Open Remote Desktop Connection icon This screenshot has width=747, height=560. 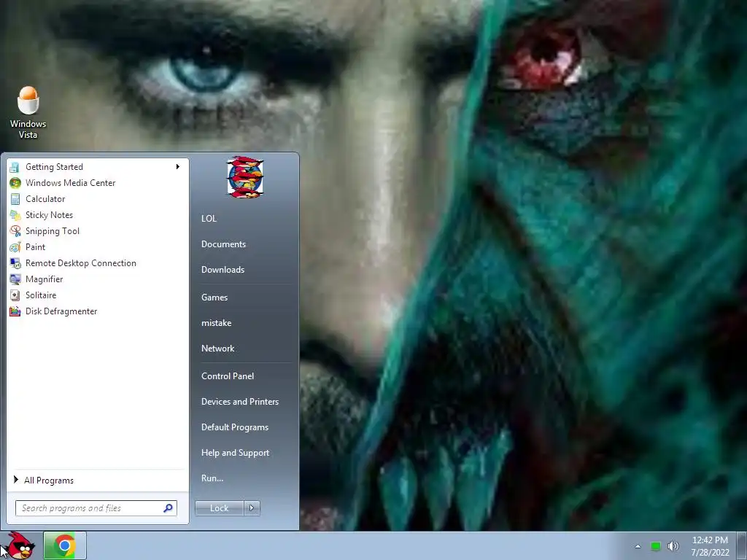click(15, 263)
